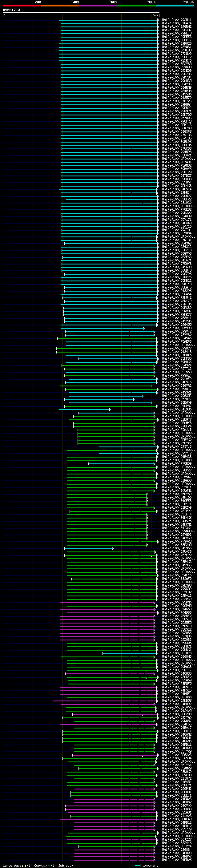Open hit UniRef100_P56203
The height and width of the screenshot is (868, 197).
tap(176, 755)
